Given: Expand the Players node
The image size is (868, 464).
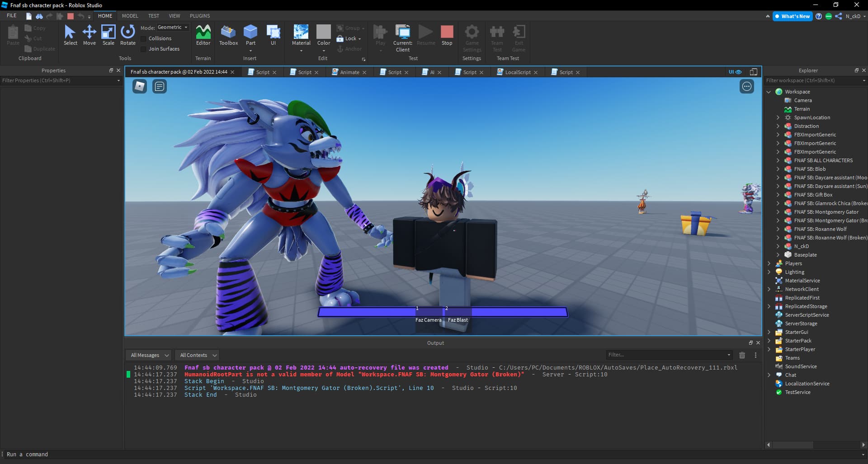Looking at the screenshot, I should (x=769, y=263).
